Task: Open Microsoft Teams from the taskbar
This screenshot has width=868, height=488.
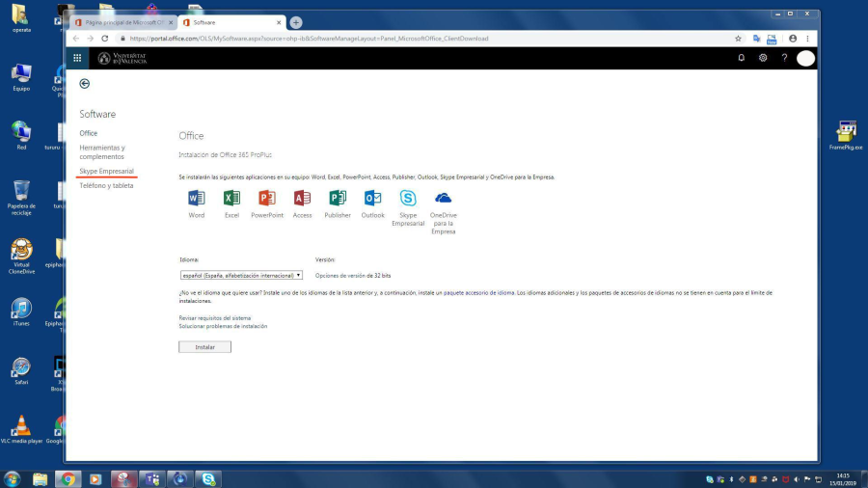Action: pyautogui.click(x=152, y=479)
